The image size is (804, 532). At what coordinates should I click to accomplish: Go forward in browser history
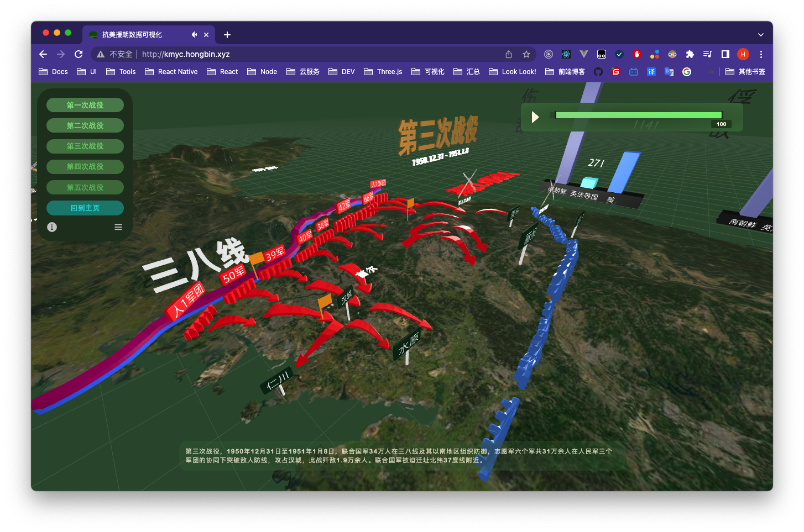(x=61, y=54)
